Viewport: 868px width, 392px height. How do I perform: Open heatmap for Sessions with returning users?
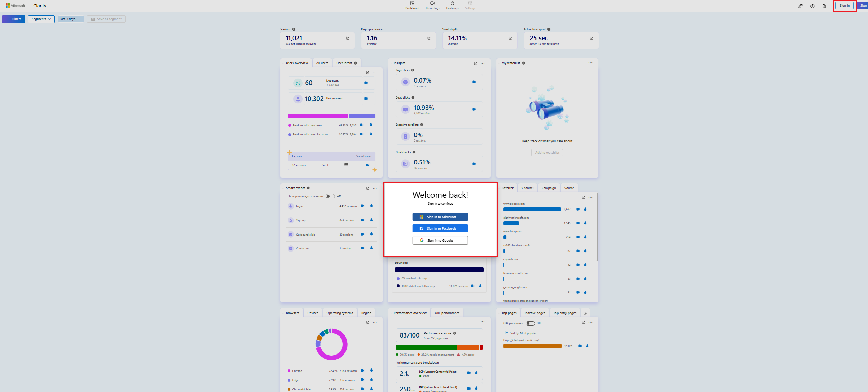(371, 134)
